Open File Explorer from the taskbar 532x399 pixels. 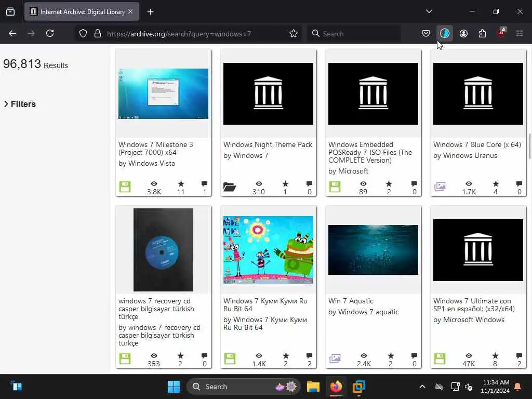tap(313, 387)
